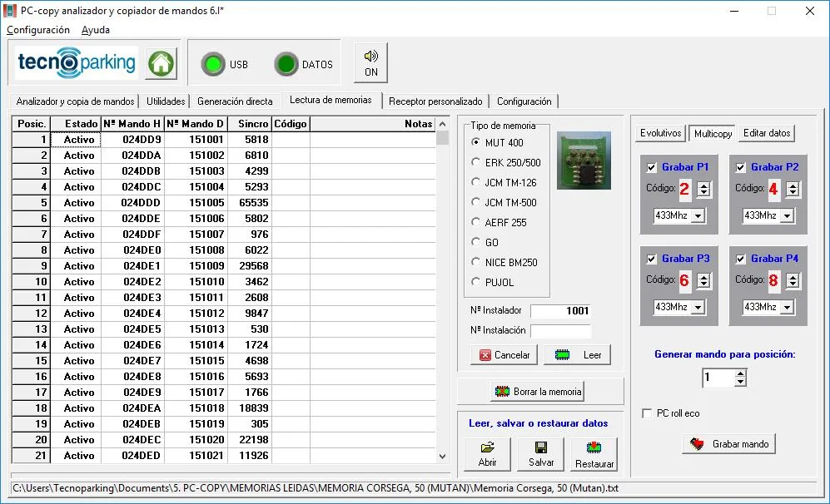
Task: Uncheck the Grabar P3 checkbox
Action: (x=652, y=259)
